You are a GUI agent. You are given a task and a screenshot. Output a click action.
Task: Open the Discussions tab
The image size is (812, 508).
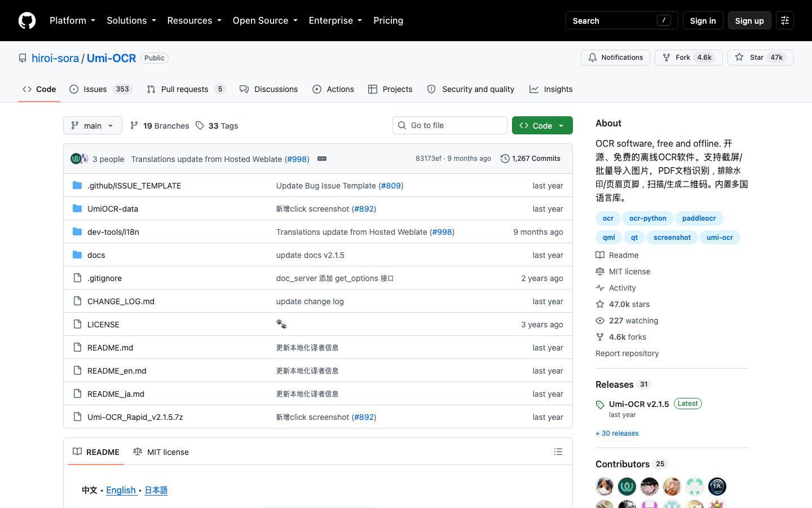pyautogui.click(x=268, y=89)
